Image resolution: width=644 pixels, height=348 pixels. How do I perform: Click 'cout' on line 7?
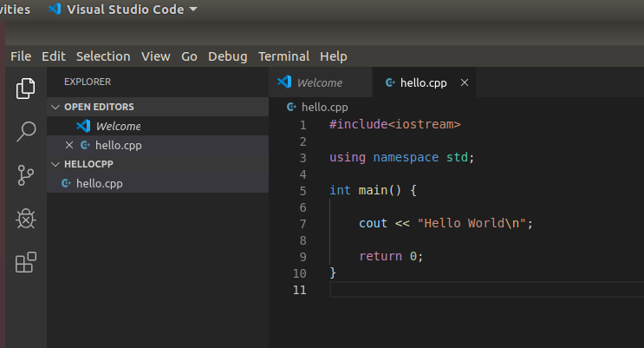[373, 223]
